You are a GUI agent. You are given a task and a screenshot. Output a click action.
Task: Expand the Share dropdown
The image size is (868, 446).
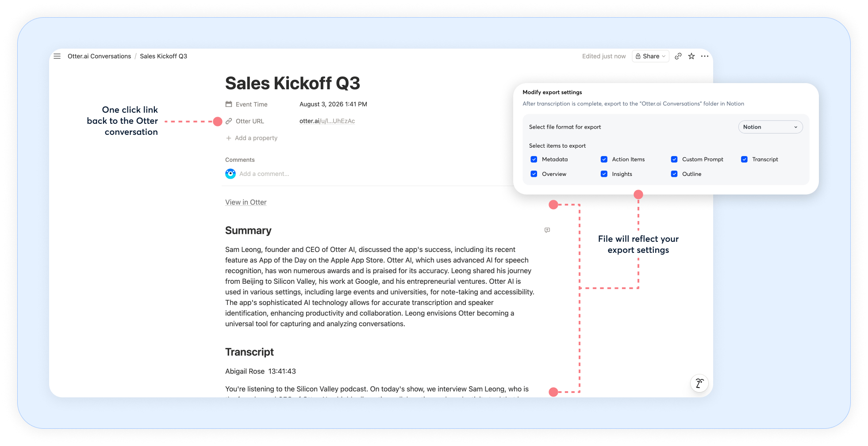(650, 56)
